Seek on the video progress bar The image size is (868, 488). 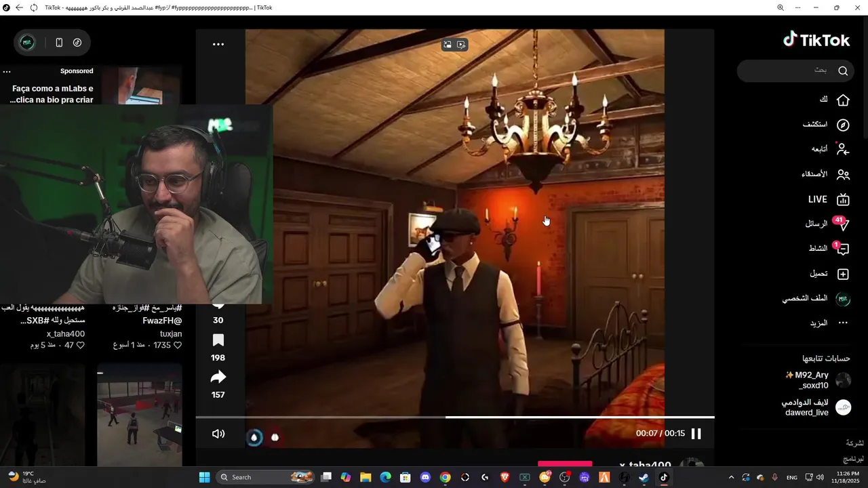tap(455, 417)
